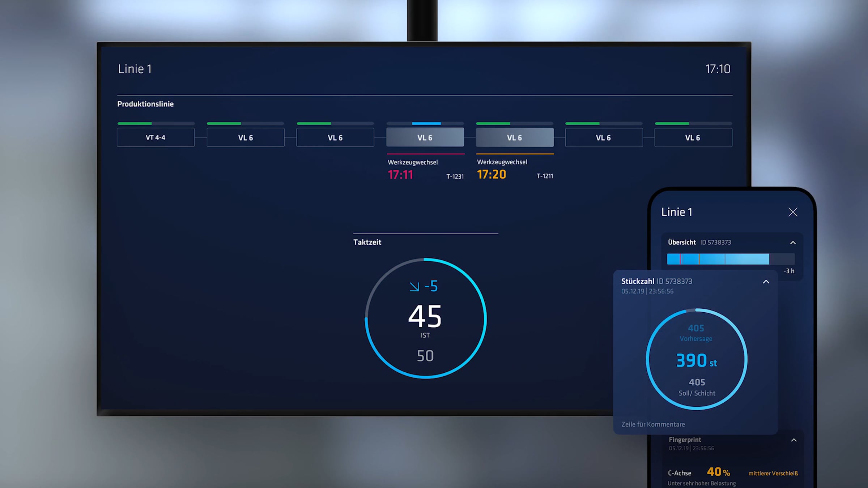Viewport: 868px width, 488px height.
Task: Select the last VL 6 station on the right
Action: [693, 137]
